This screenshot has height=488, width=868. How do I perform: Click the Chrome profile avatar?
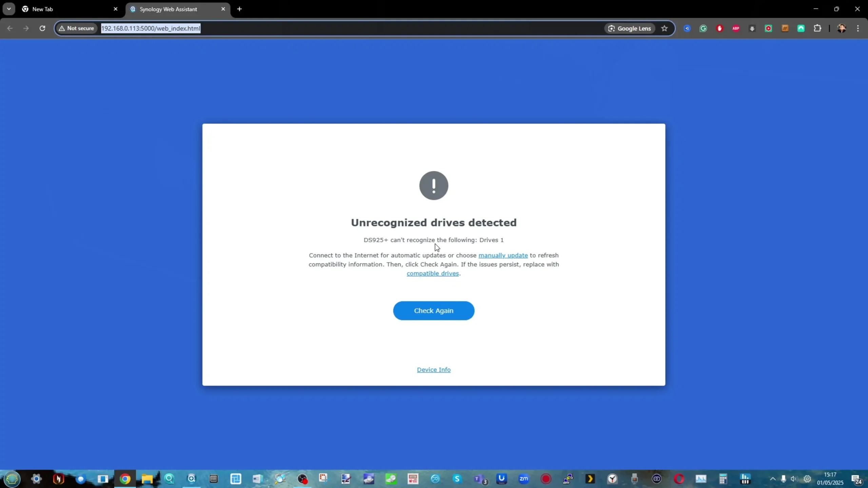(x=842, y=28)
